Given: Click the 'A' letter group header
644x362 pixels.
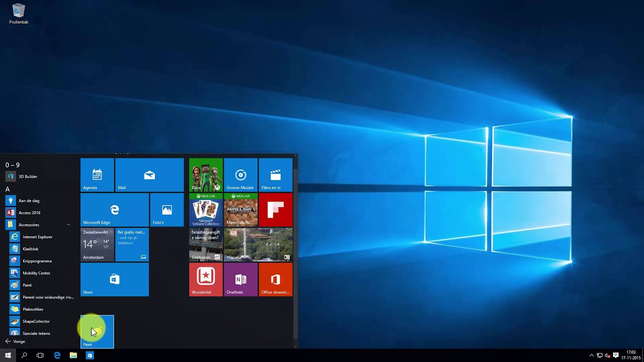Looking at the screenshot, I should coord(8,189).
